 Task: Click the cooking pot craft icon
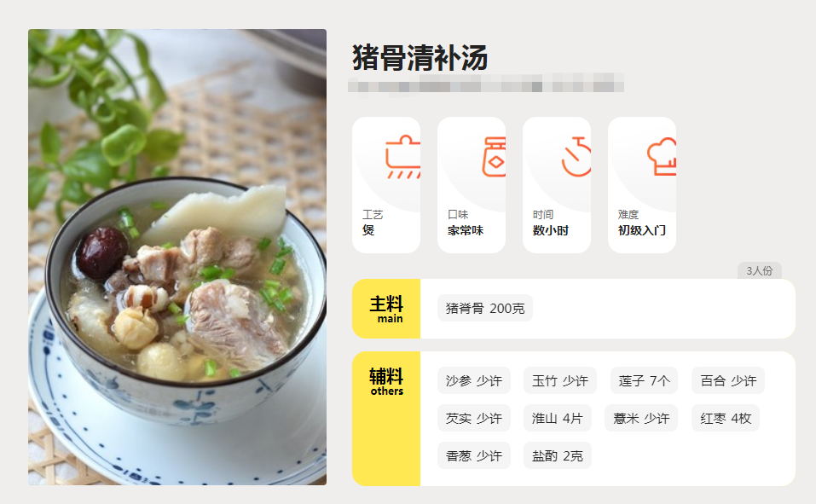(x=402, y=157)
